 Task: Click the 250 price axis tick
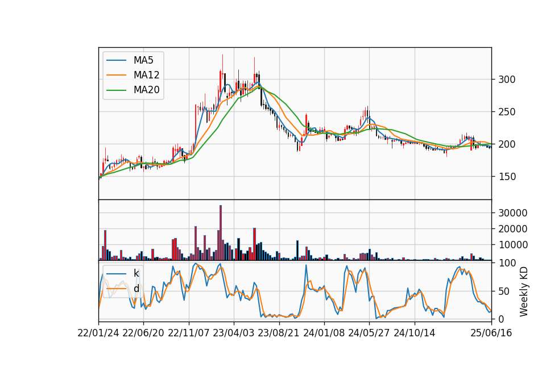click(x=507, y=112)
